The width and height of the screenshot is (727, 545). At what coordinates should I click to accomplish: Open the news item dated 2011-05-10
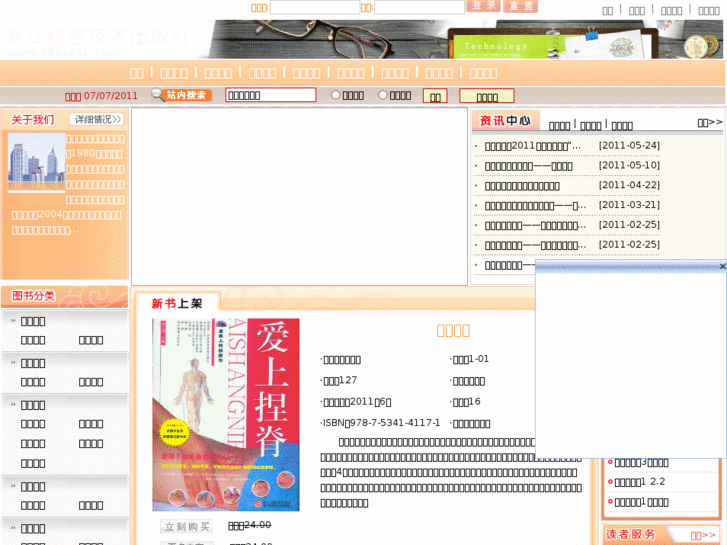[529, 166]
